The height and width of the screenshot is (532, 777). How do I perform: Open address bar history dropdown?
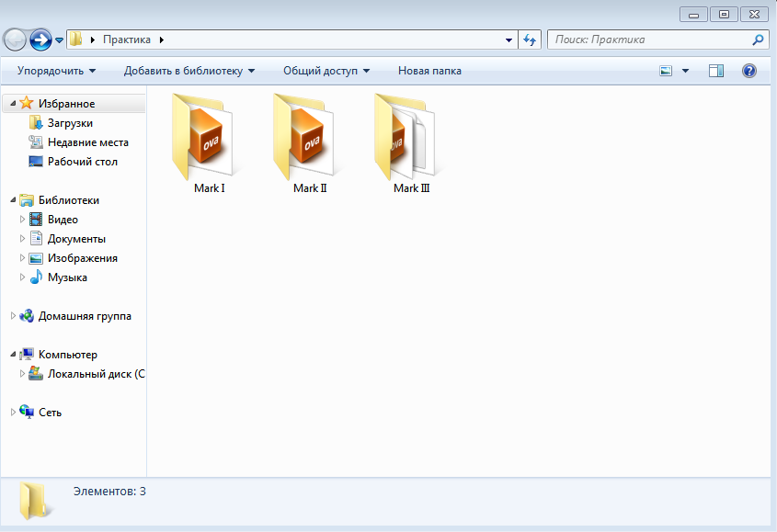508,40
